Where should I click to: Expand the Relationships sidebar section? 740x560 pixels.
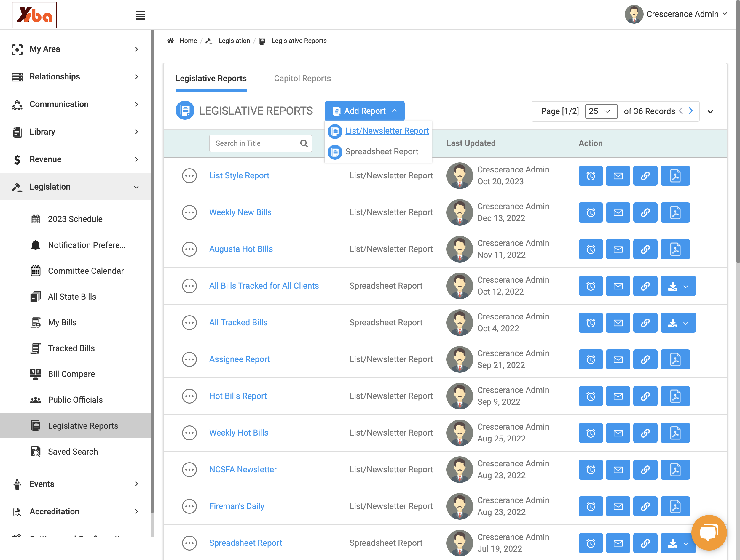pyautogui.click(x=75, y=76)
